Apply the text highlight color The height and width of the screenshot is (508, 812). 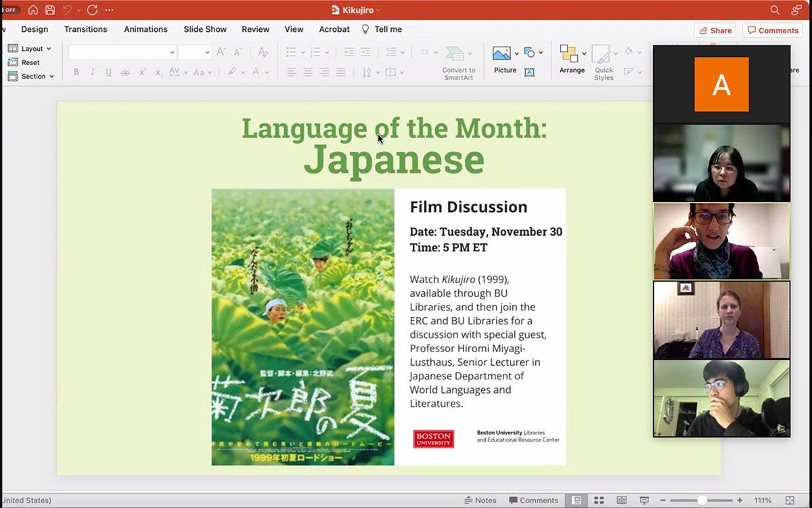pos(232,72)
